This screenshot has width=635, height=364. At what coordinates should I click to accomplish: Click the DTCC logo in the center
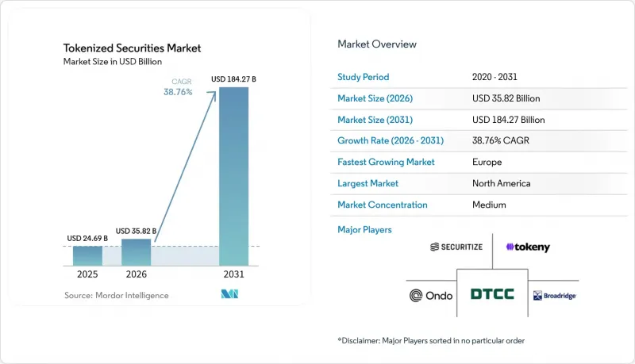pyautogui.click(x=492, y=294)
